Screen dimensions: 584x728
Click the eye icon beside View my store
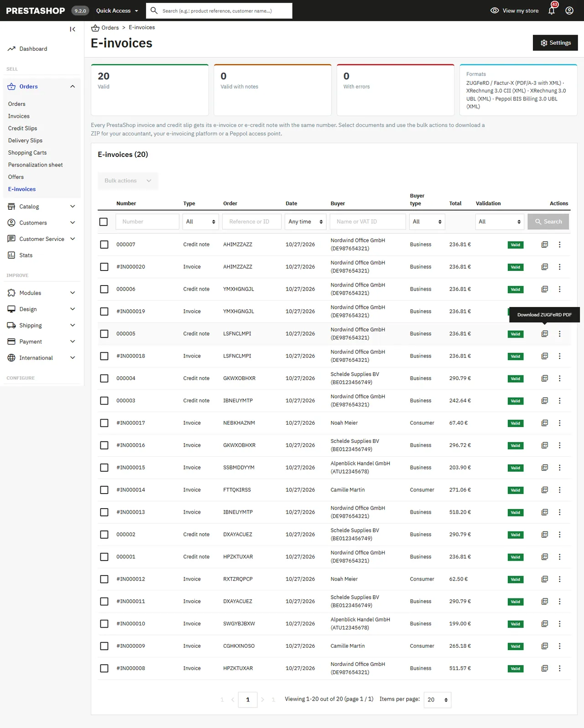pos(495,10)
